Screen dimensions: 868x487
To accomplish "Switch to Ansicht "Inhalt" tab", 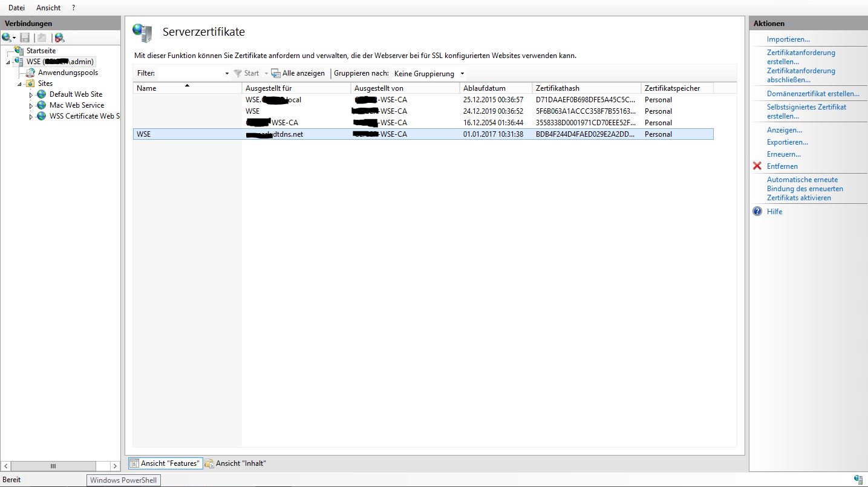I will pos(236,463).
